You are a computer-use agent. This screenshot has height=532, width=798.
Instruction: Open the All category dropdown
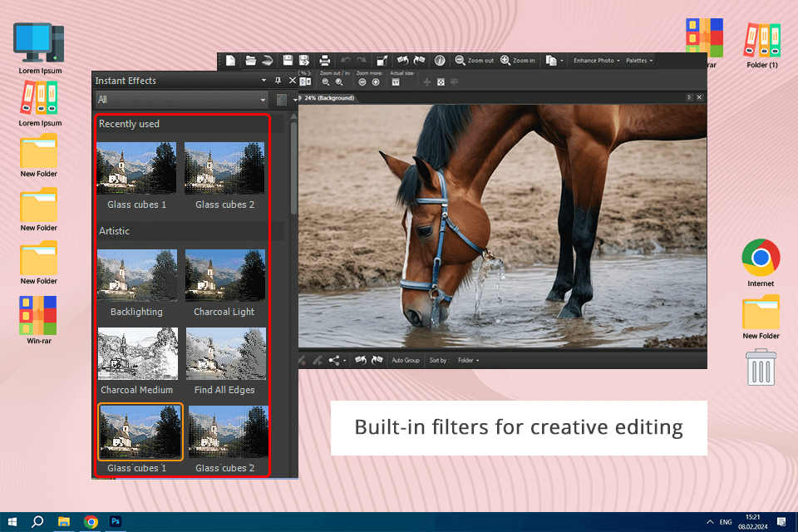[x=182, y=100]
